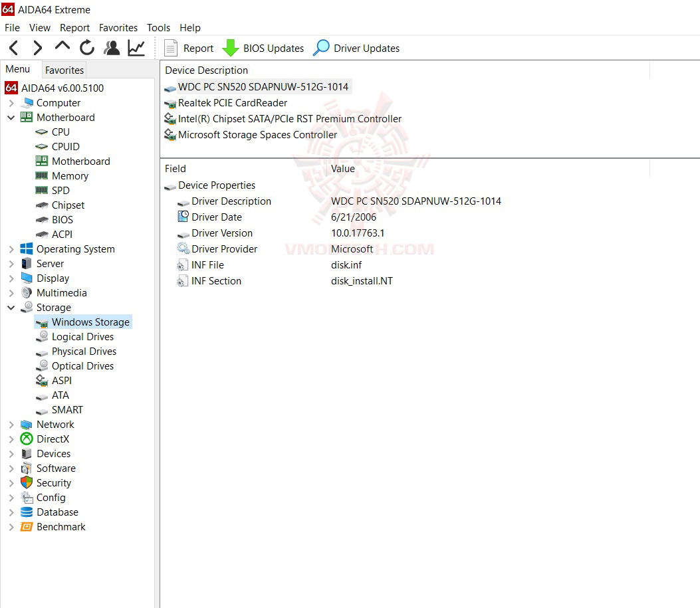The height and width of the screenshot is (608, 700).
Task: Select Microsoft Storage Spaces Controller device
Action: click(x=257, y=135)
